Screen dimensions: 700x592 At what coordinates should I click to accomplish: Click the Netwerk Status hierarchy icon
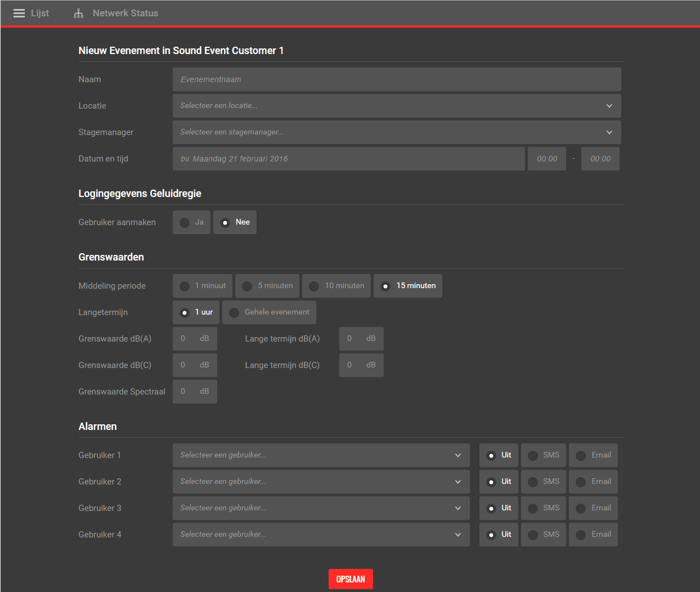pyautogui.click(x=78, y=14)
